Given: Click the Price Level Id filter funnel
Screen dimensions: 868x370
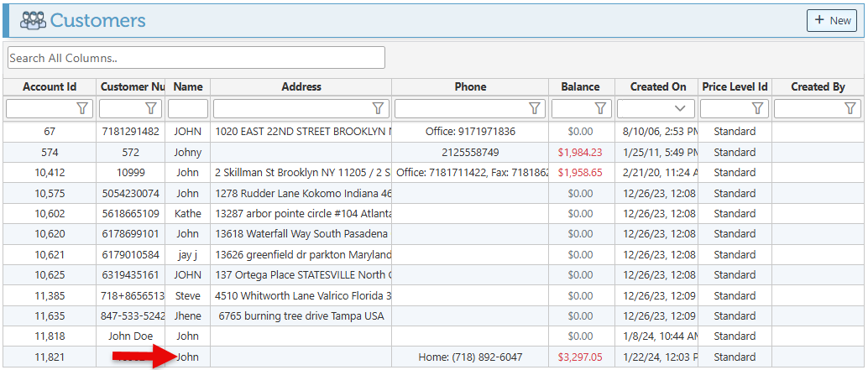Looking at the screenshot, I should pyautogui.click(x=758, y=108).
